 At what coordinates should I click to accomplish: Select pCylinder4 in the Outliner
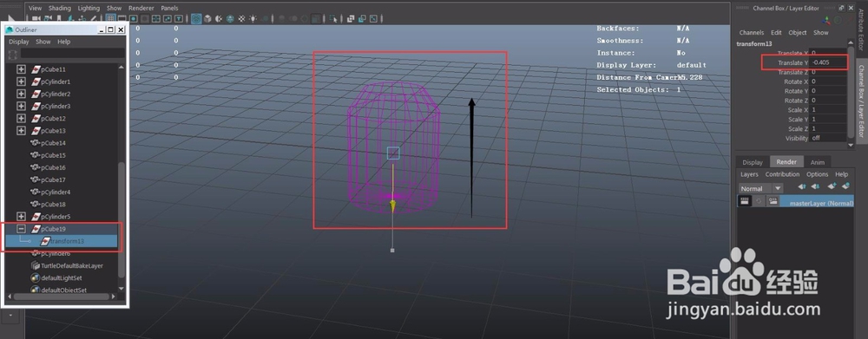(x=56, y=192)
